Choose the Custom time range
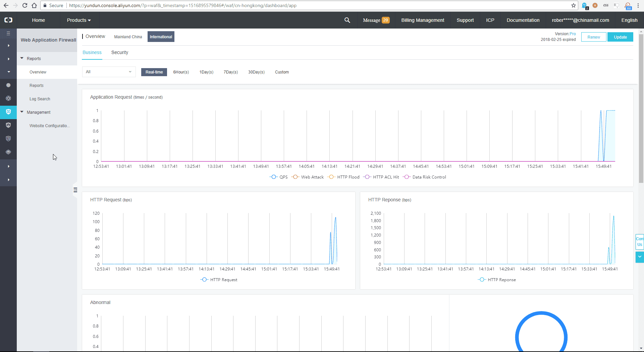The image size is (644, 352). click(x=282, y=72)
